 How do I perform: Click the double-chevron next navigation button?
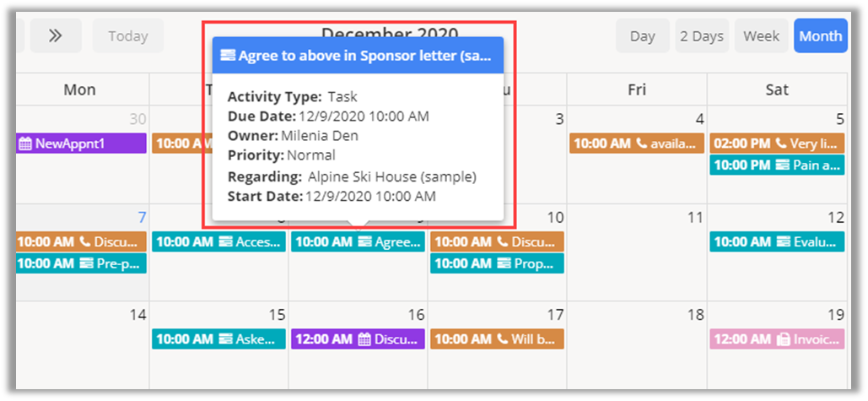56,35
